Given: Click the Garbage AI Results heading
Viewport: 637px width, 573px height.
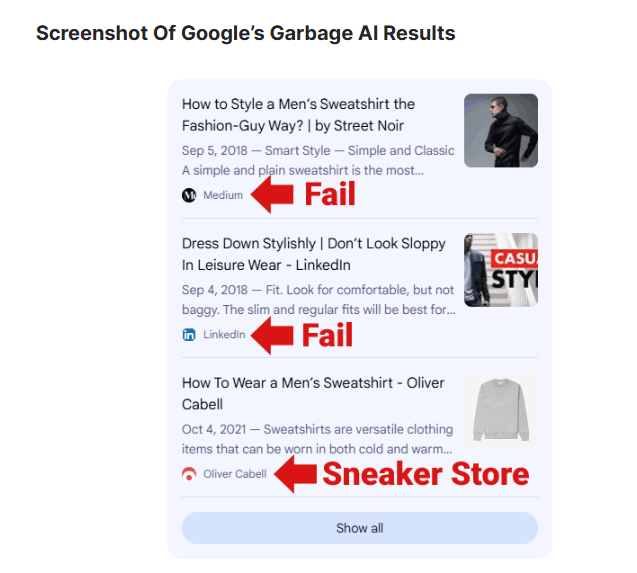Looking at the screenshot, I should 246,33.
